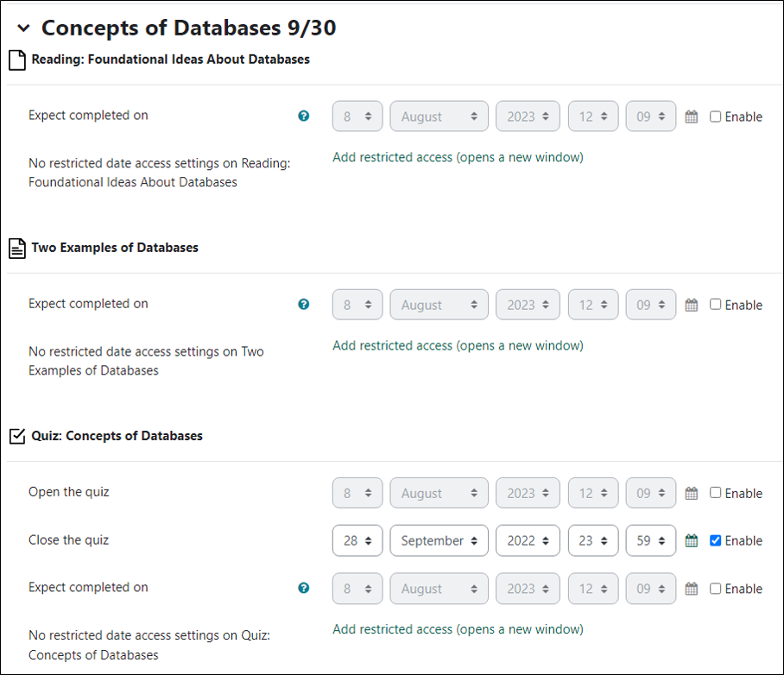This screenshot has height=675, width=784.
Task: Enable expected completion for Reading activity
Action: click(715, 117)
